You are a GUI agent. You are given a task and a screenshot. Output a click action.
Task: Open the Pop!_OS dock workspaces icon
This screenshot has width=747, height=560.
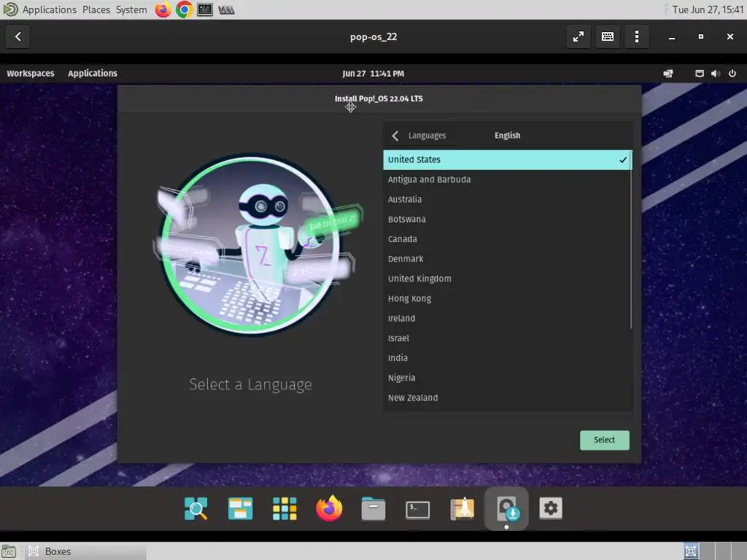pyautogui.click(x=240, y=508)
